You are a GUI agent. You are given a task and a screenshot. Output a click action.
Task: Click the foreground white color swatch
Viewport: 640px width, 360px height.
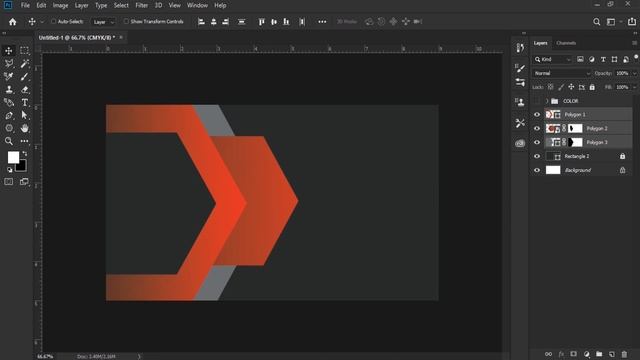tap(13, 158)
